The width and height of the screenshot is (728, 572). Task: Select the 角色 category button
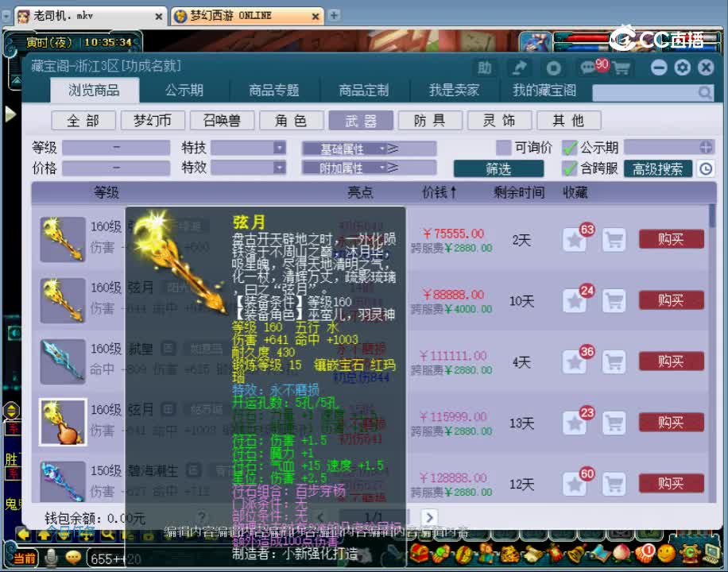tap(291, 121)
